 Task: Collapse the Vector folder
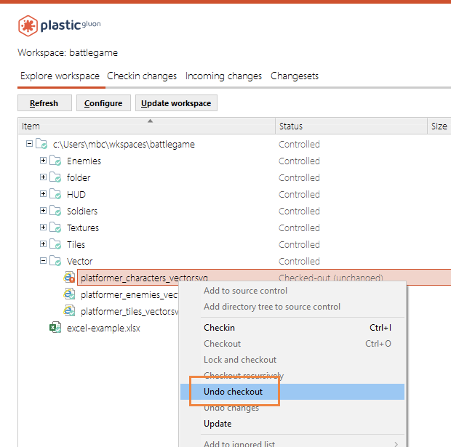coord(43,260)
